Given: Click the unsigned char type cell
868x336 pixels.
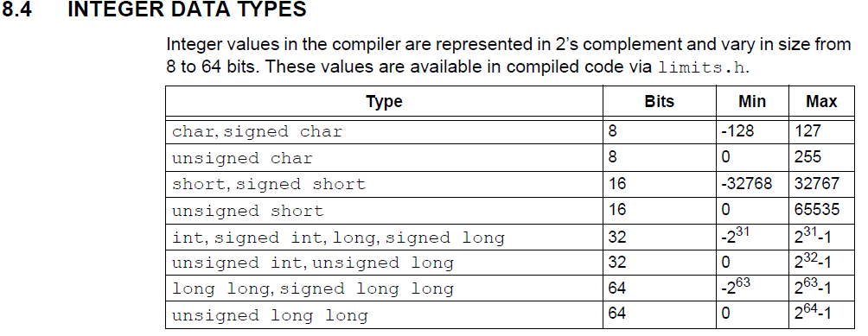Looking at the screenshot, I should (384, 158).
